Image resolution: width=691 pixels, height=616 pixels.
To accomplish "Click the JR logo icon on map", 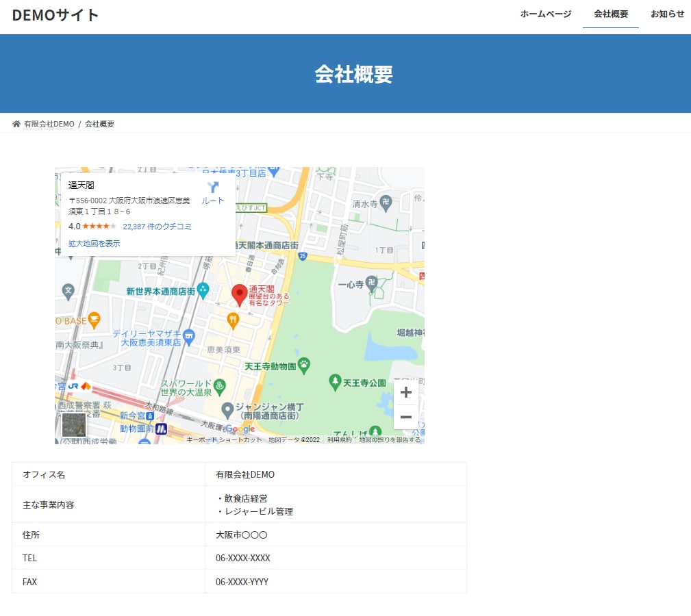I will [x=73, y=386].
